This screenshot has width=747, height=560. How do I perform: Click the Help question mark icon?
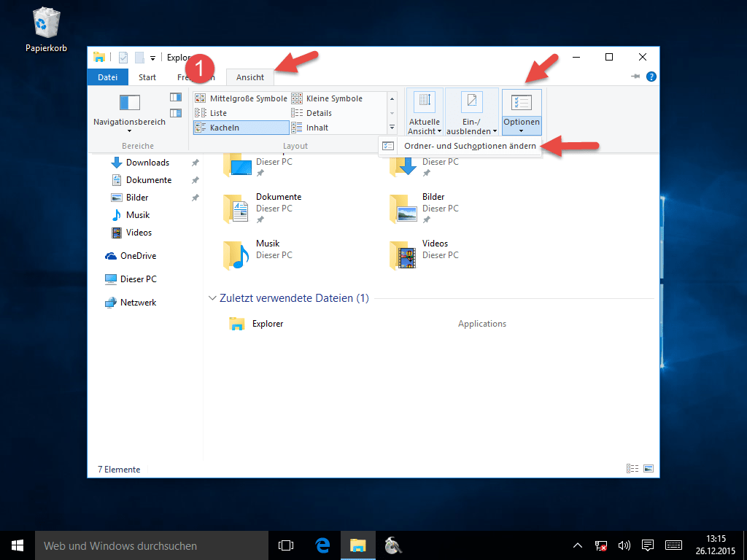pyautogui.click(x=651, y=77)
